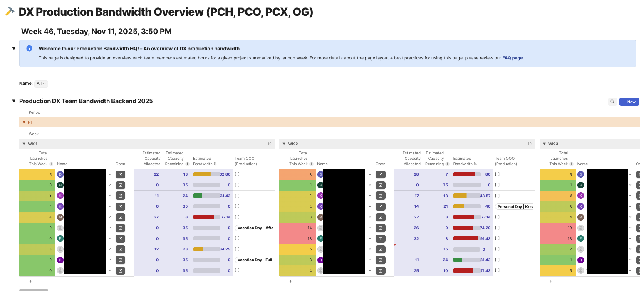Click the Vacation Day - Afte chip in WK 1
The image size is (644, 295).
(x=255, y=228)
